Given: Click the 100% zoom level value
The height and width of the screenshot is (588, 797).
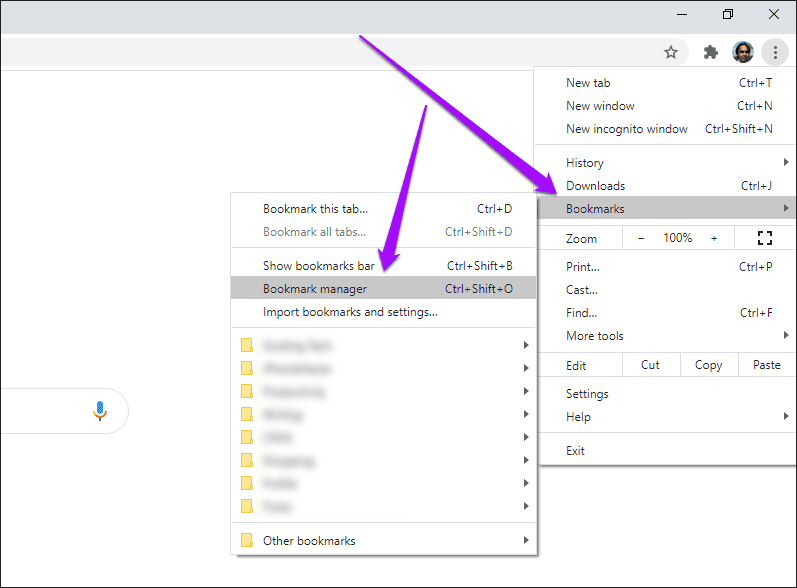Looking at the screenshot, I should [678, 238].
